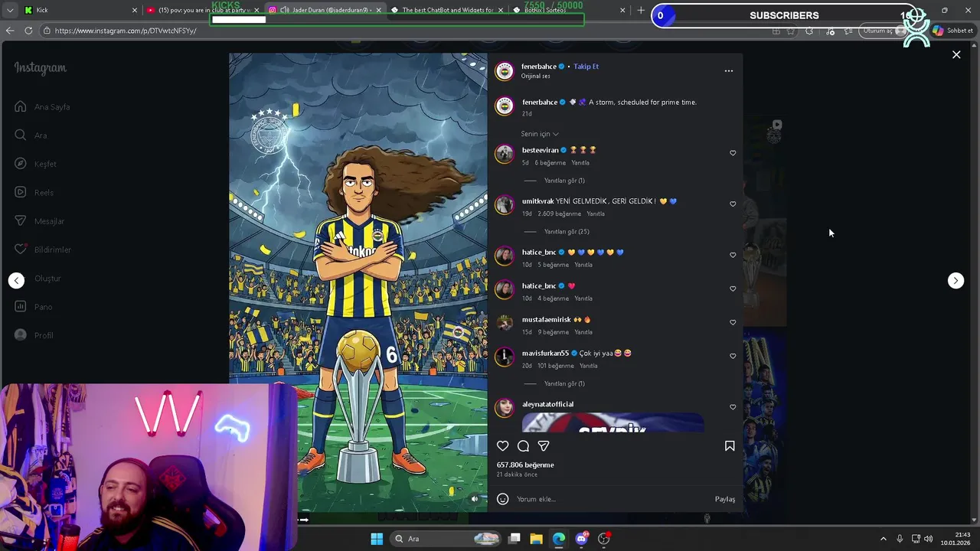Screen dimensions: 980x551
Task: Click '657.806 beğenme' likes count
Action: tap(525, 465)
